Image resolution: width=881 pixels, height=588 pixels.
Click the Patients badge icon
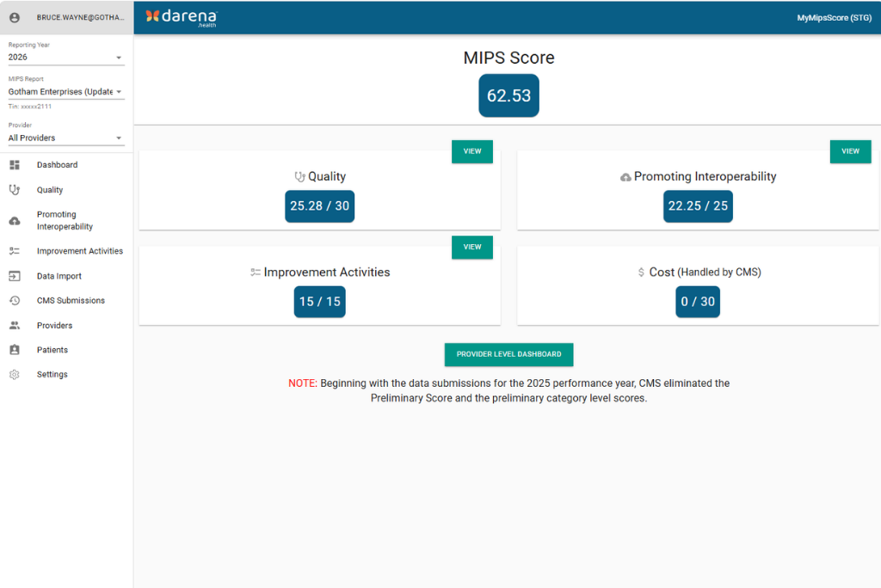coord(15,350)
